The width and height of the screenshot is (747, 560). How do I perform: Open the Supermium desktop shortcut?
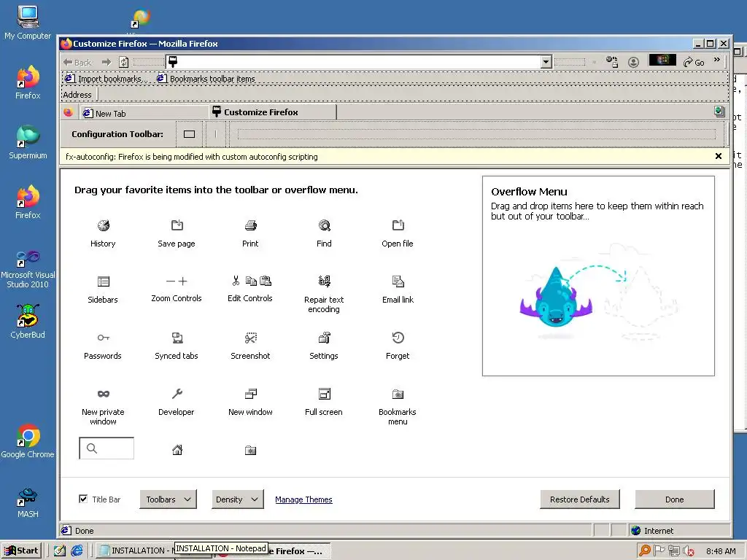pyautogui.click(x=28, y=142)
